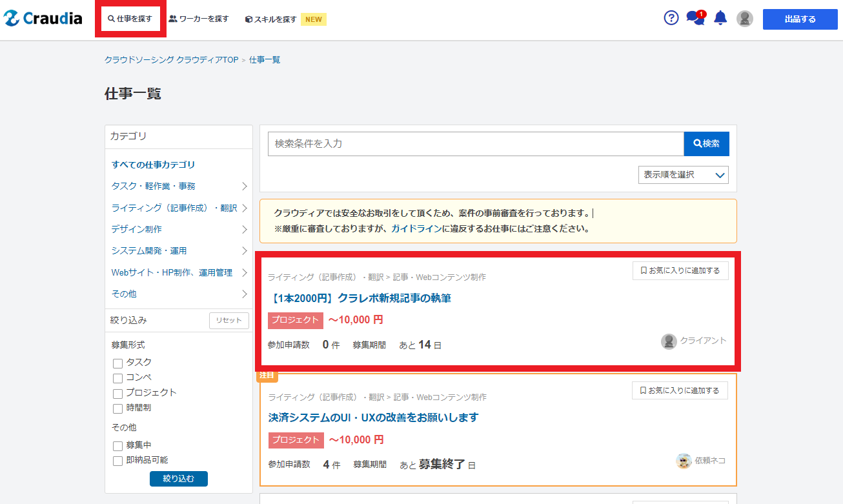Click the クライアント avatar icon
Screen dimensions: 843x504
click(x=669, y=341)
